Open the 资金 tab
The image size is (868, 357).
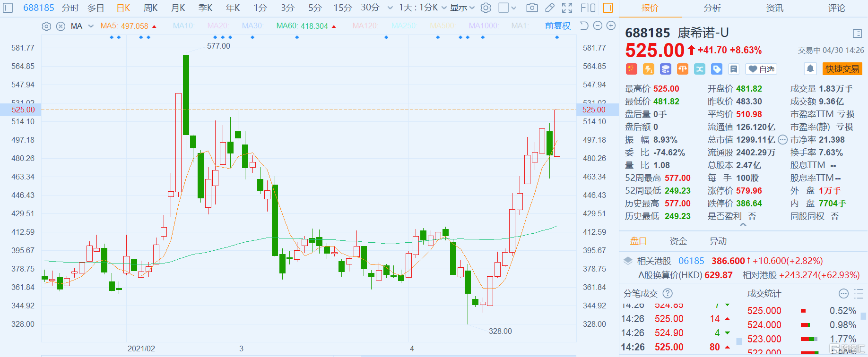click(x=678, y=241)
